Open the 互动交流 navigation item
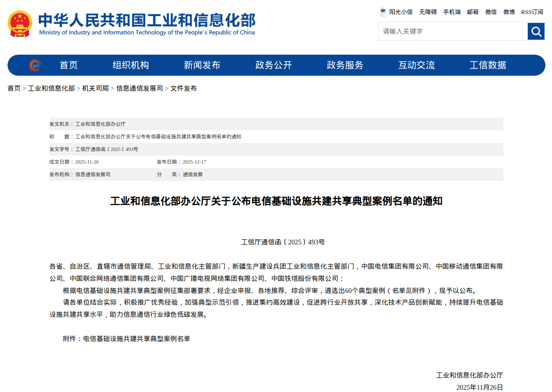Screen dimensions: 552x392 pyautogui.click(x=416, y=65)
